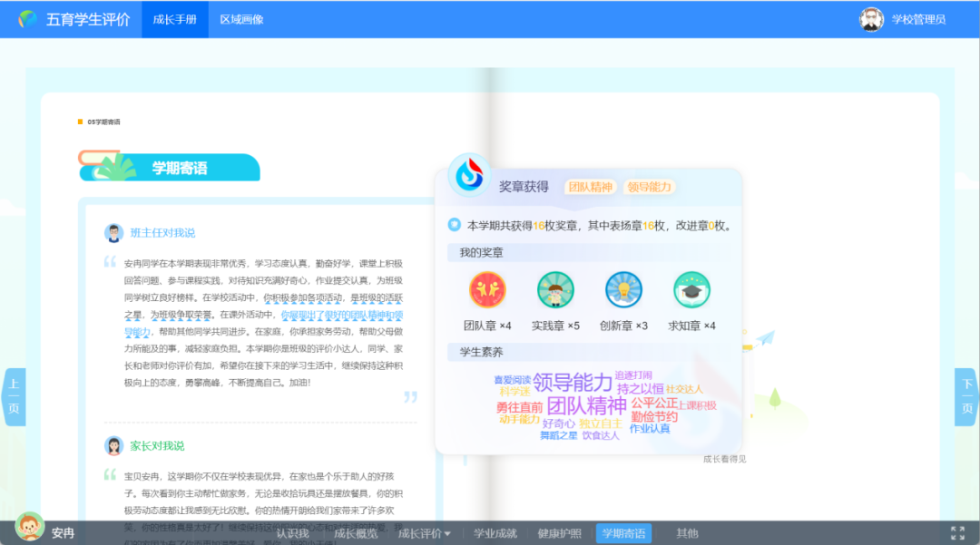
Task: Select the 实践章 practice badge icon
Action: click(x=555, y=288)
